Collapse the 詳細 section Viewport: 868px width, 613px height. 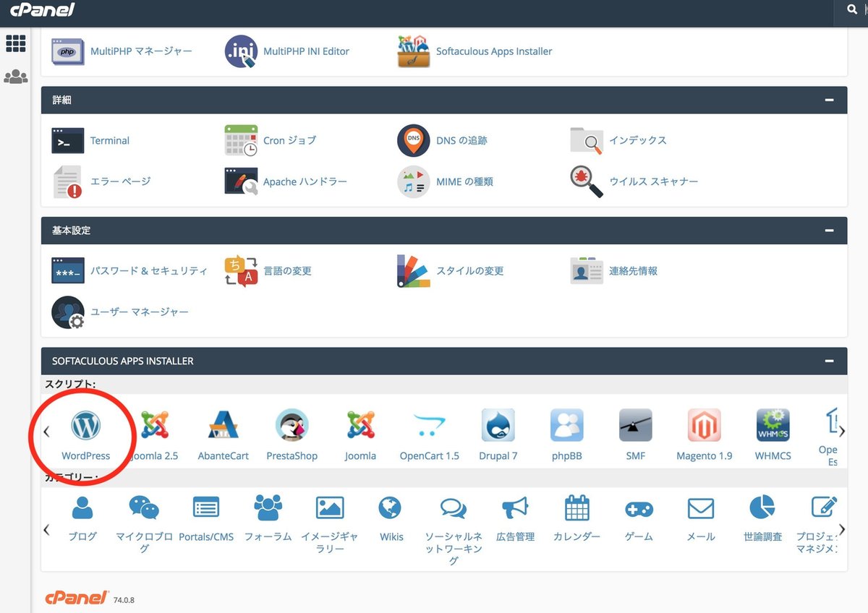tap(829, 100)
